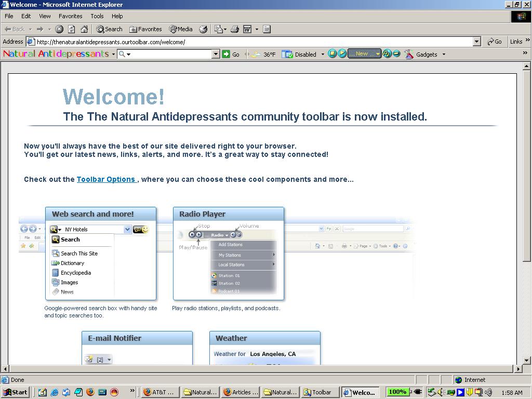Image resolution: width=532 pixels, height=399 pixels.
Task: Click the weather 36°F toolbar item
Action: (263, 54)
